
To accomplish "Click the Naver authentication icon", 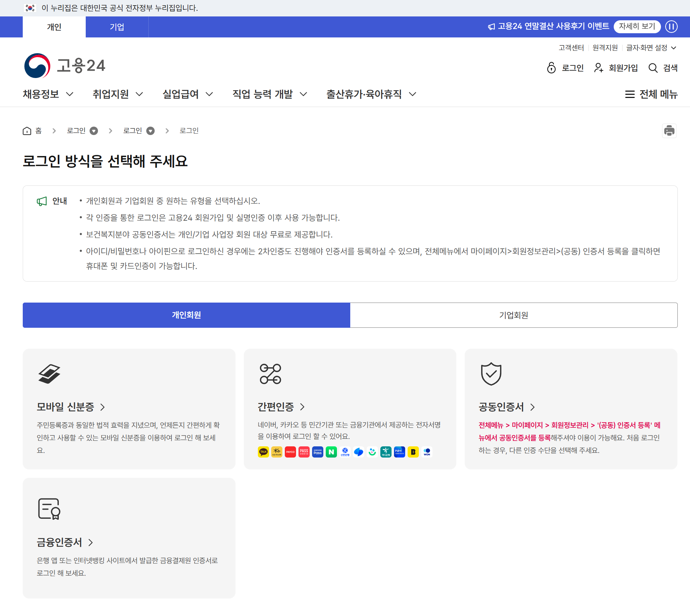I will [331, 452].
